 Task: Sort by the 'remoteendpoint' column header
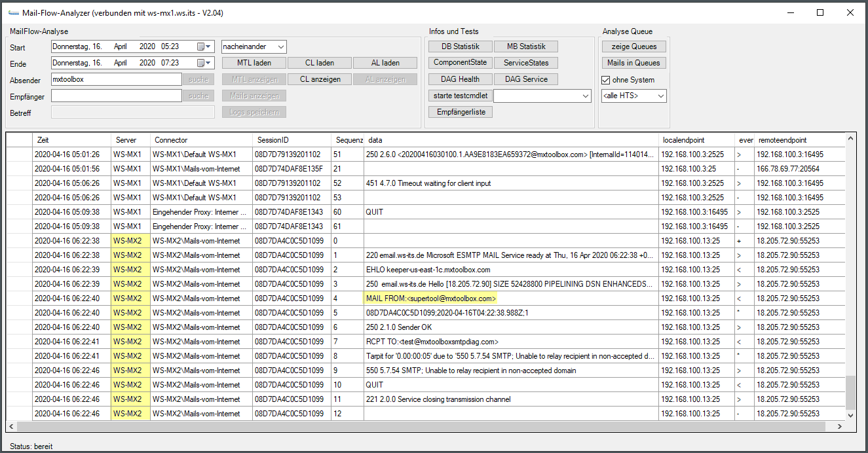pyautogui.click(x=799, y=140)
